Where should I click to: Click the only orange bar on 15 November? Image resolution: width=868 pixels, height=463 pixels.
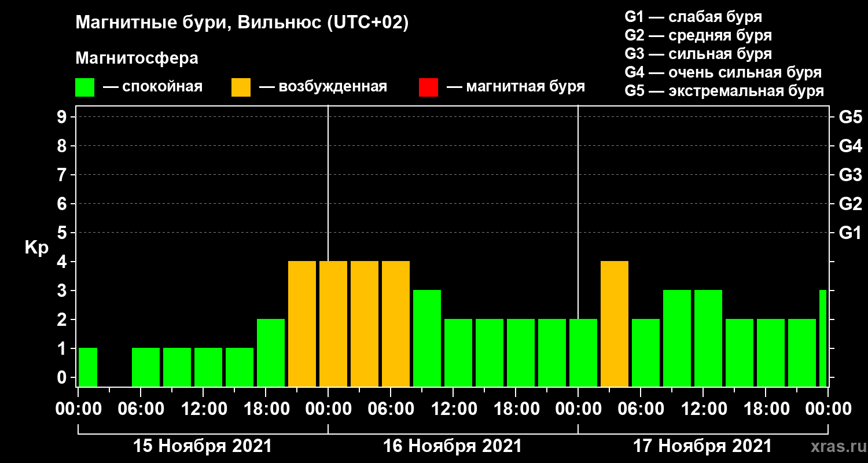click(x=302, y=324)
